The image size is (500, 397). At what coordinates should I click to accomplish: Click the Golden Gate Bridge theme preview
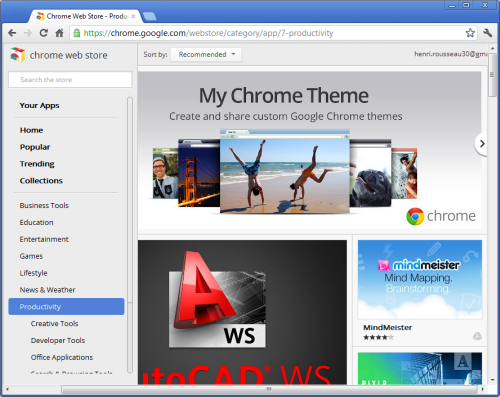199,173
